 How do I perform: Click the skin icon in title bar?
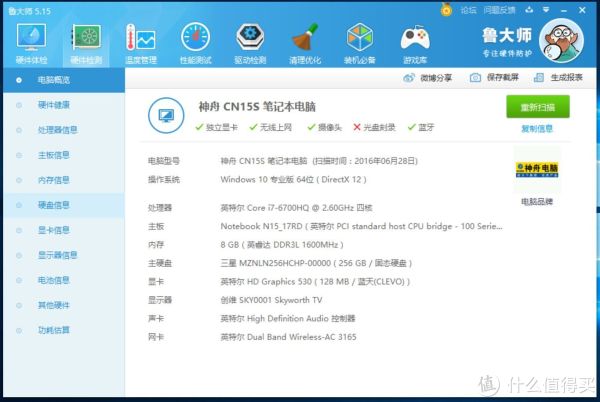529,10
